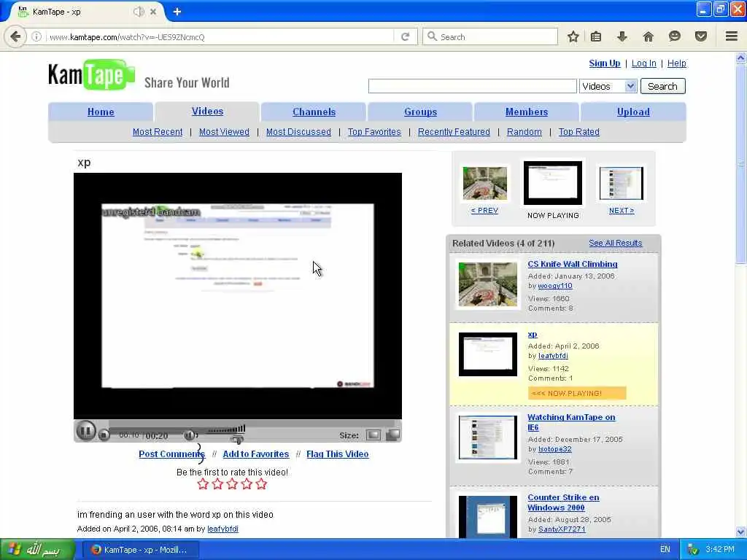This screenshot has height=560, width=747.
Task: Open the bookmarks list icon
Action: point(596,36)
